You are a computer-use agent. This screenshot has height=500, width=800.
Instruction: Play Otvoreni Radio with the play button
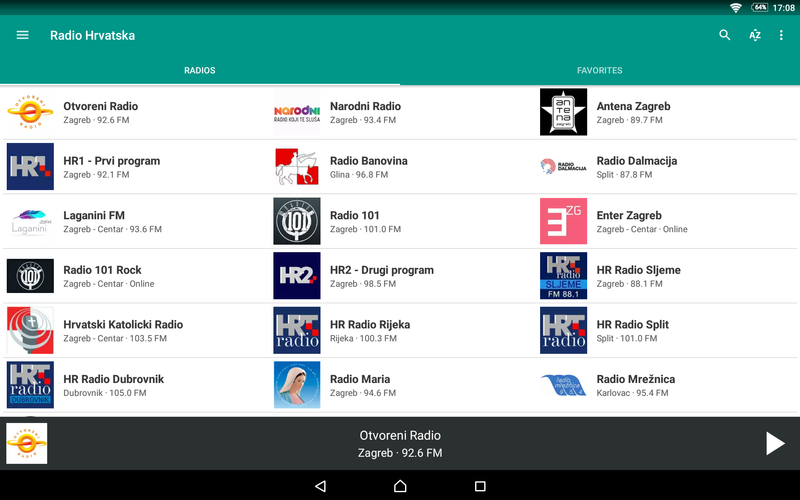[x=775, y=443]
